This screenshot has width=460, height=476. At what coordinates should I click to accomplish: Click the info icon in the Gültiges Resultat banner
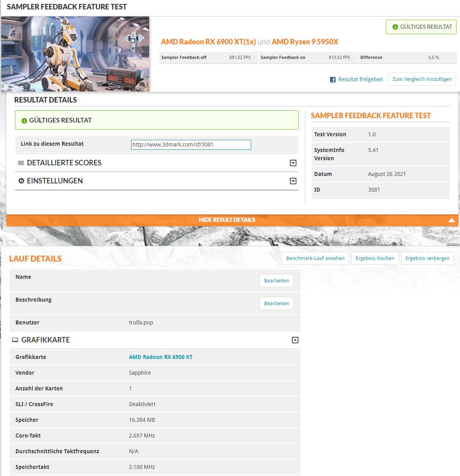24,121
